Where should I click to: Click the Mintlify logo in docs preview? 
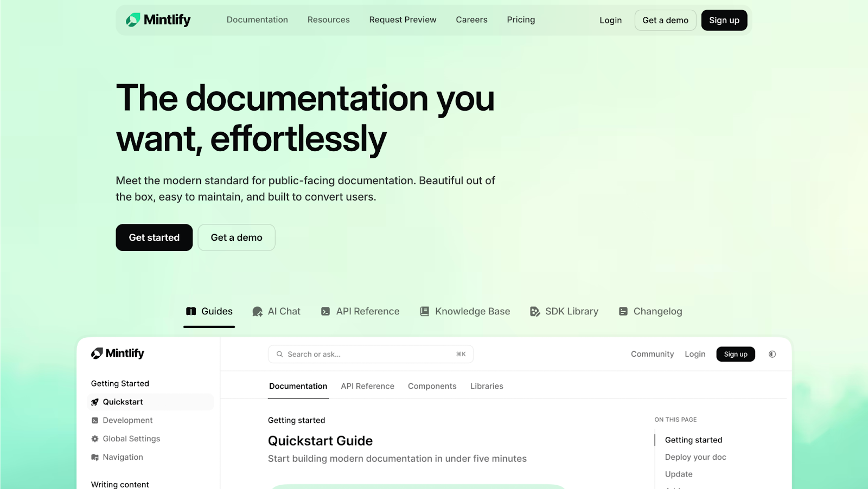tap(118, 353)
